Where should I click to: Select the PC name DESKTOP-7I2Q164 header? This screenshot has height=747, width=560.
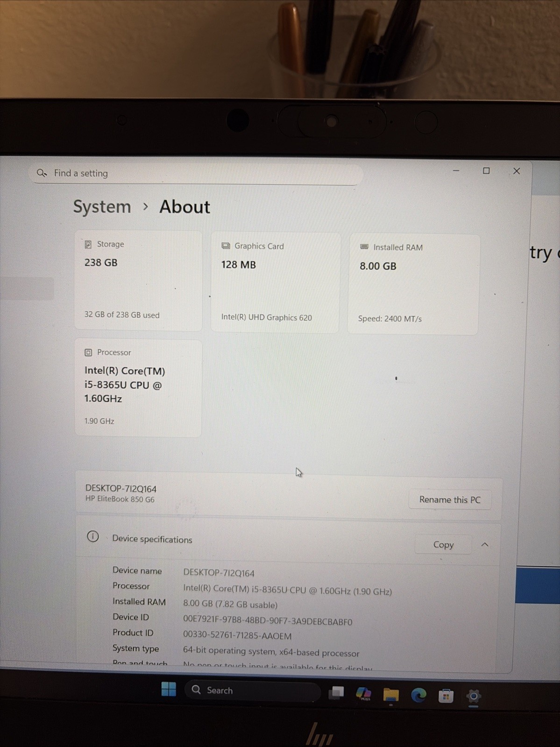[121, 488]
